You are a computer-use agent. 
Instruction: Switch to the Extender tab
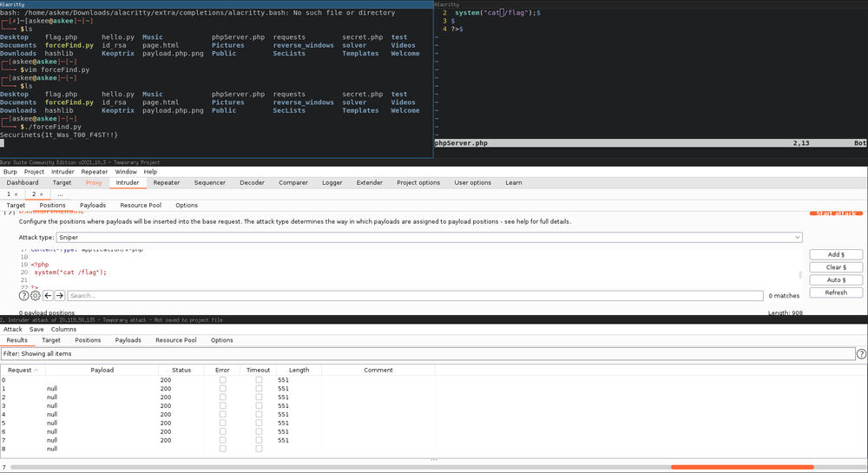click(369, 182)
